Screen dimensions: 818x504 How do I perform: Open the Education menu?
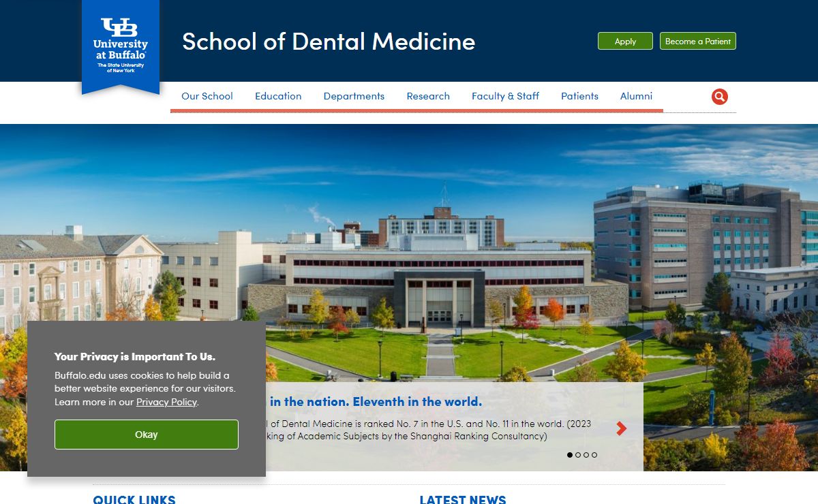click(278, 96)
